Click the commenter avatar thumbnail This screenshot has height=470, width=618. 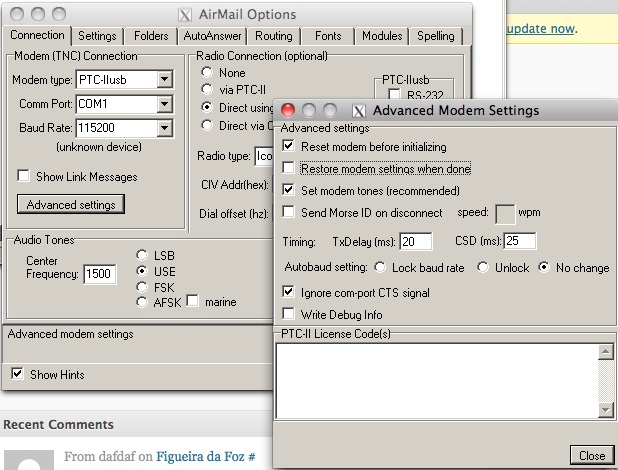pyautogui.click(x=29, y=460)
